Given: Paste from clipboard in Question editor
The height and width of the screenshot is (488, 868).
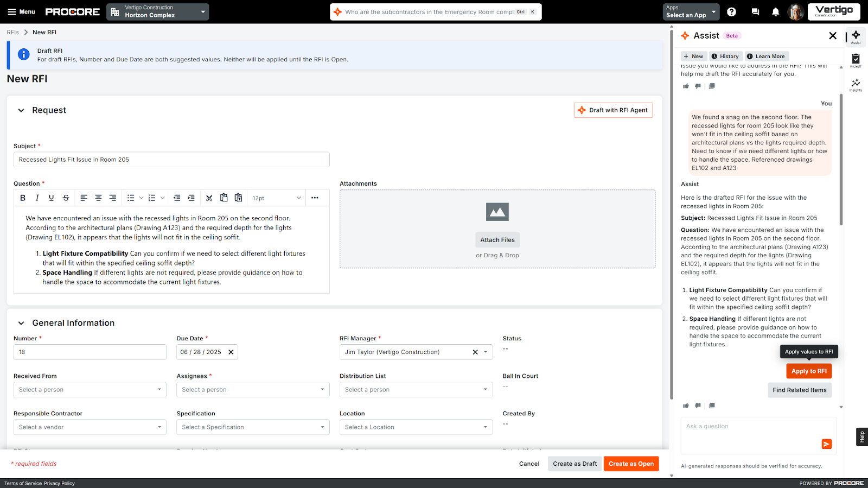Looking at the screenshot, I should pos(224,198).
